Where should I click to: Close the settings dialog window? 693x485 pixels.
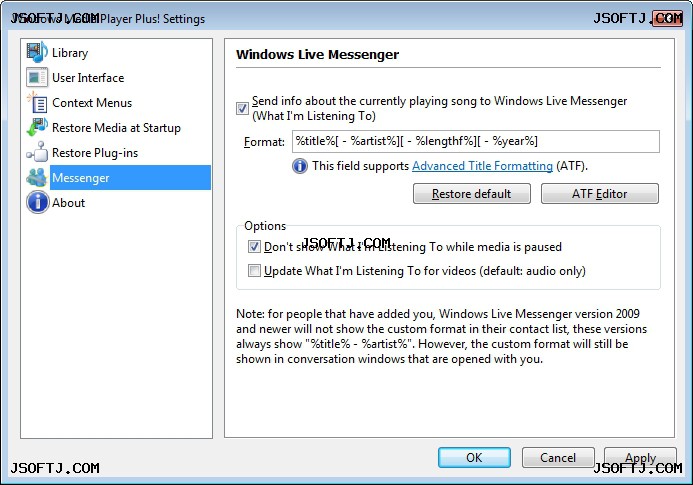668,19
